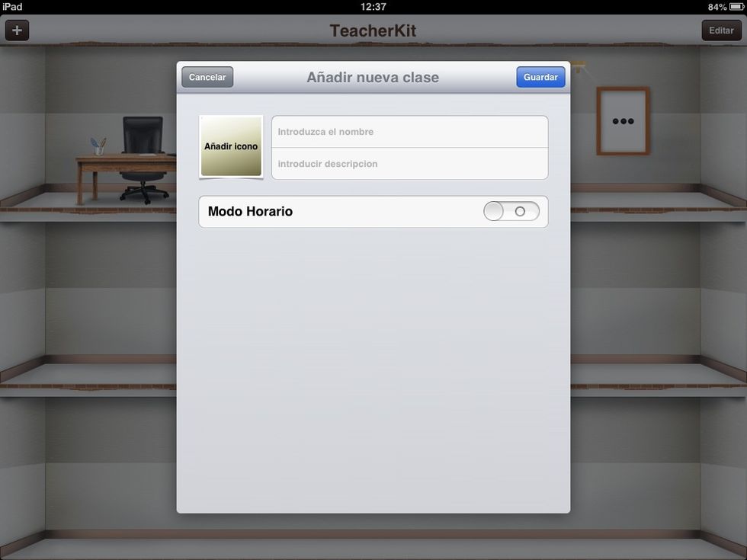Focus the 'Introduzca el nombre' field
Screen dimensions: 747x560
(x=410, y=132)
